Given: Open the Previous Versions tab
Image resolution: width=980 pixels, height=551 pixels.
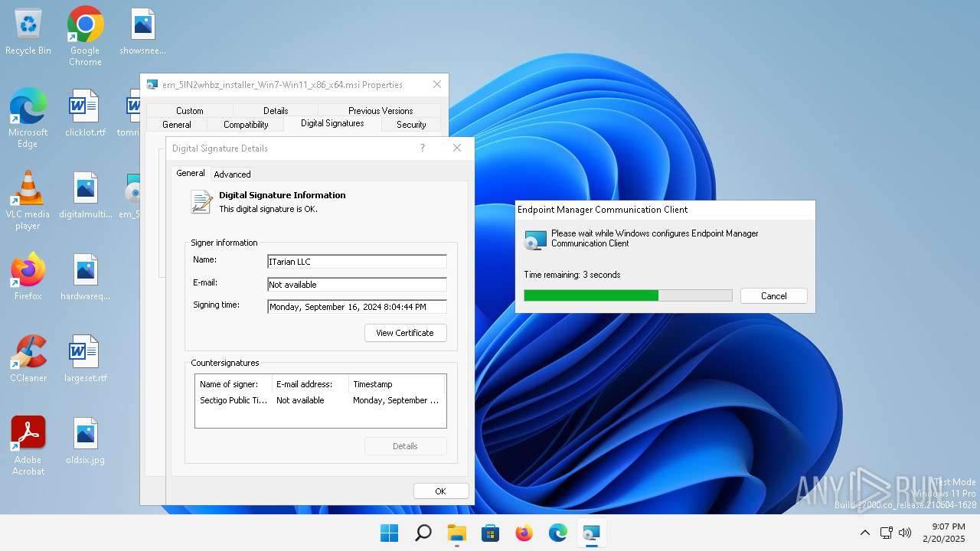Looking at the screenshot, I should point(381,110).
